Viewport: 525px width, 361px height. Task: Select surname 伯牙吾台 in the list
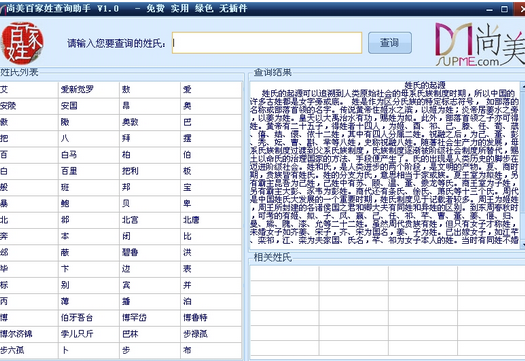[77, 317]
